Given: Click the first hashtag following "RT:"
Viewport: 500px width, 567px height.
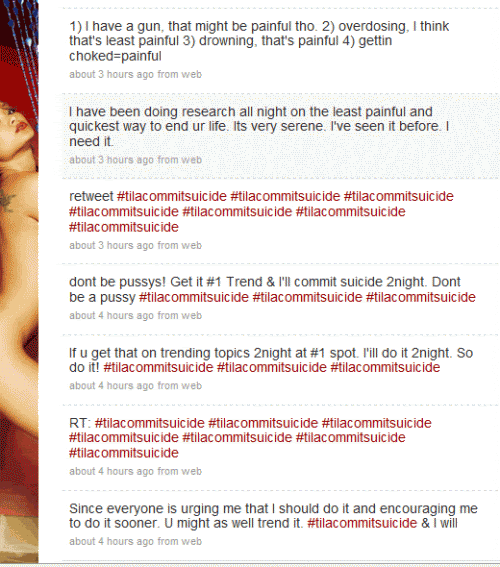Looking at the screenshot, I should tap(150, 423).
